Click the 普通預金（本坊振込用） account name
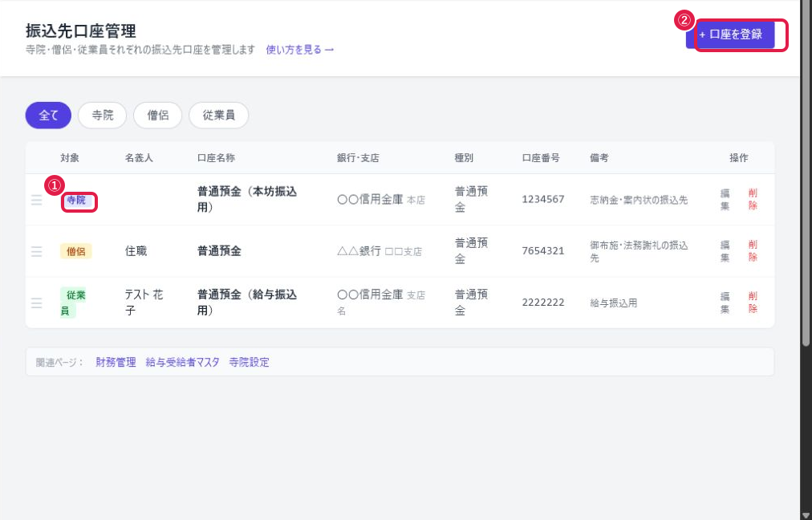 [247, 199]
